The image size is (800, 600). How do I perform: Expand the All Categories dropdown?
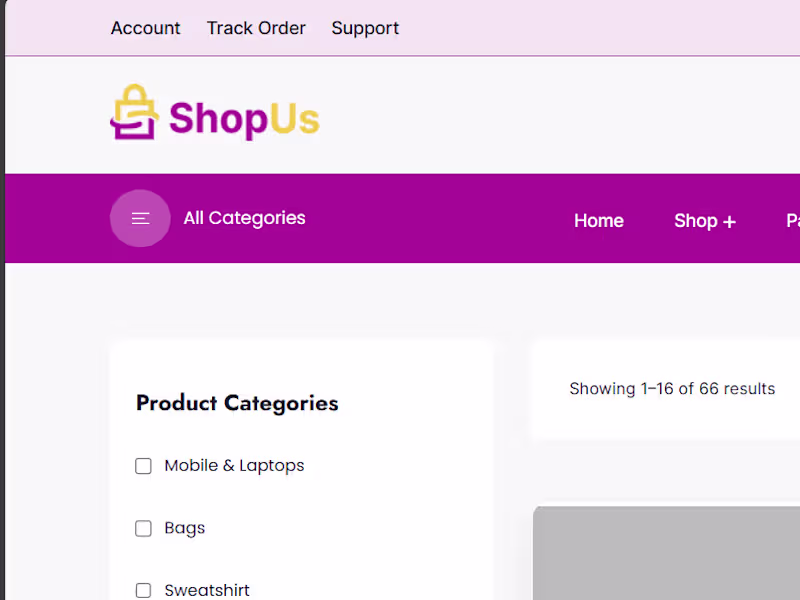point(244,218)
